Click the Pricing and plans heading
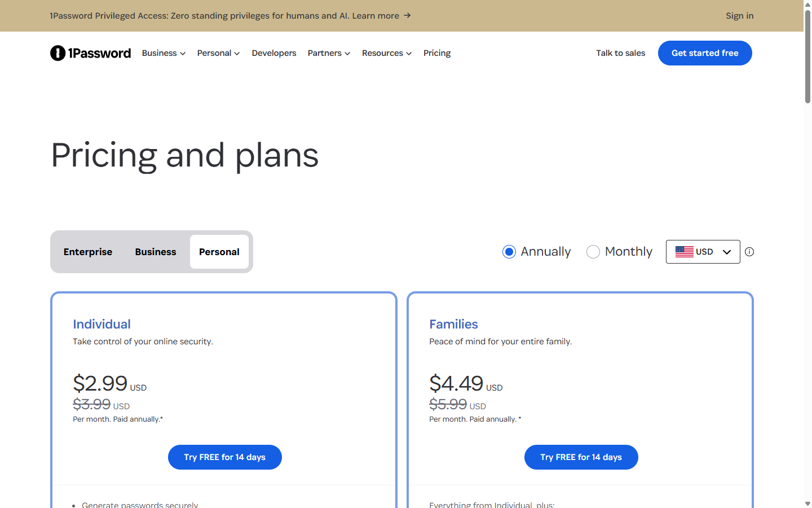 pos(185,155)
